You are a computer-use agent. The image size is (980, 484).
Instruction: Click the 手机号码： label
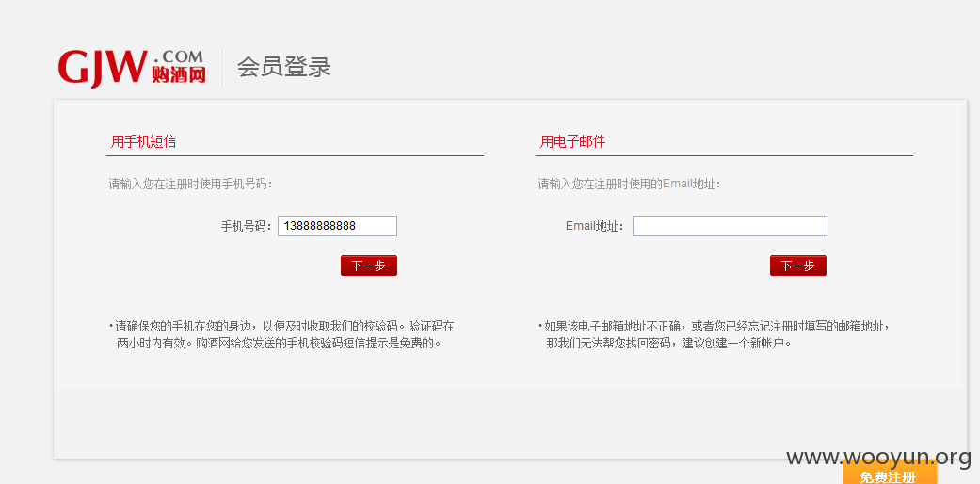pyautogui.click(x=247, y=226)
